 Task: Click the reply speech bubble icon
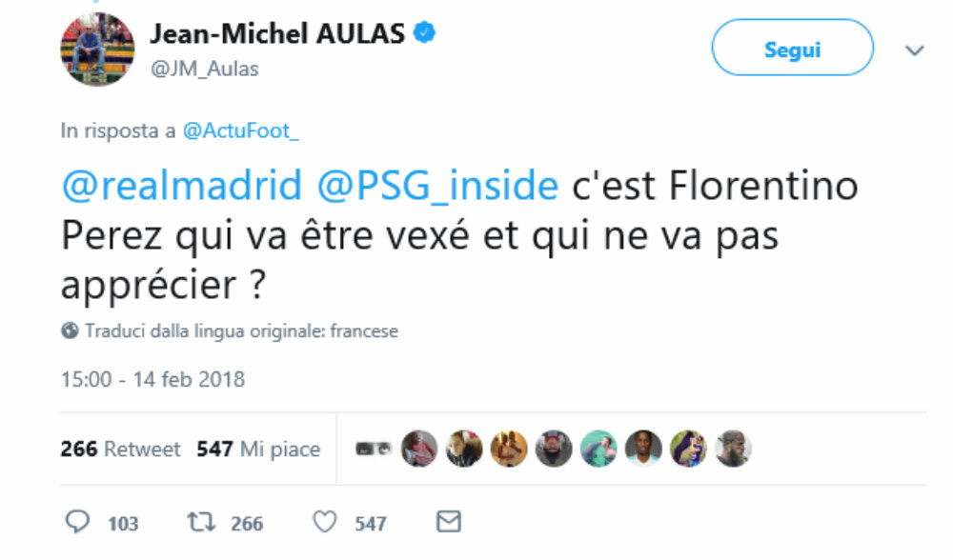[77, 522]
